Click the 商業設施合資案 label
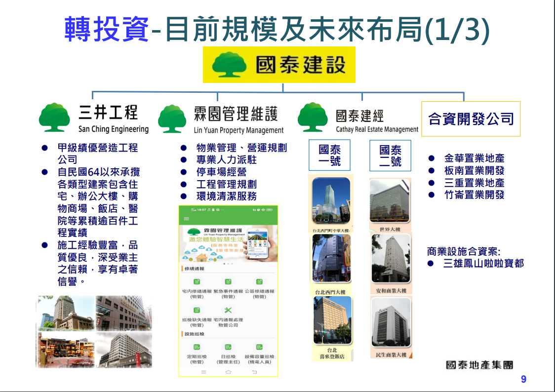 pyautogui.click(x=464, y=252)
